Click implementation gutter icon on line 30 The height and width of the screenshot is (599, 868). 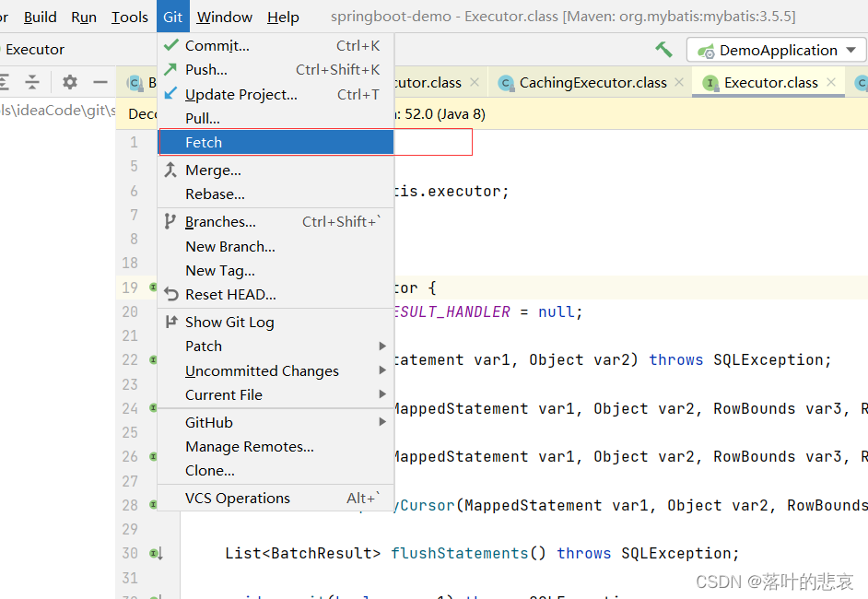click(156, 553)
